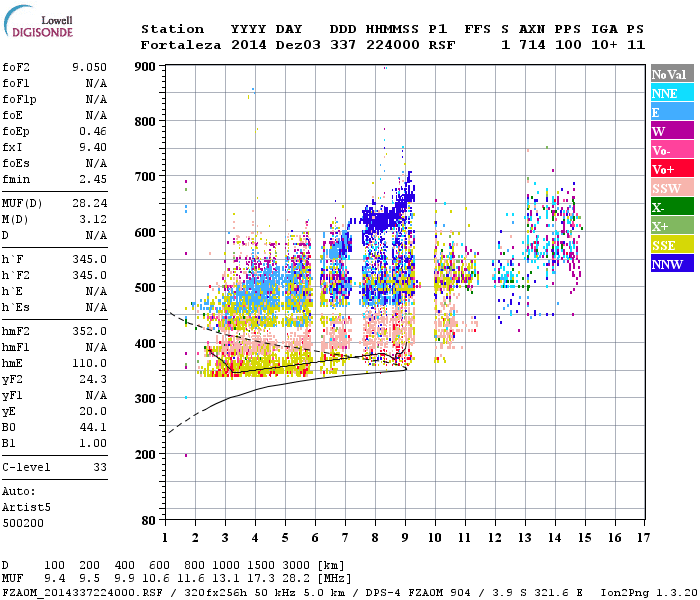Click the C-level value 33

[100, 467]
